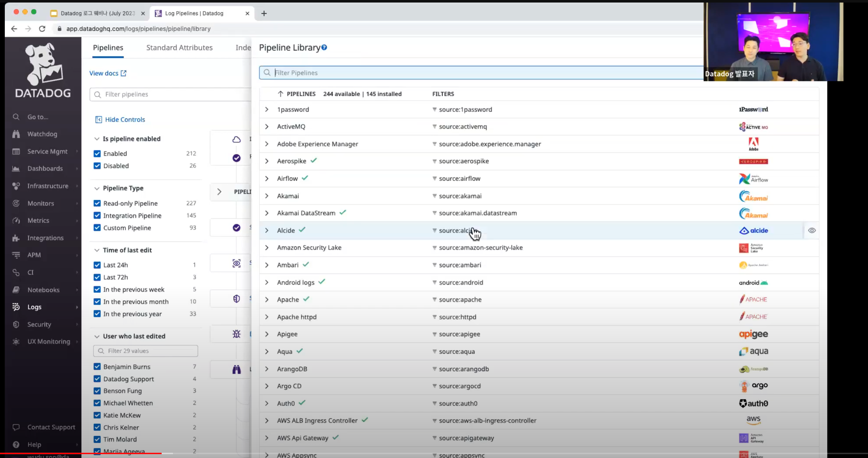The width and height of the screenshot is (868, 458).
Task: Open Help in the sidebar
Action: click(34, 444)
